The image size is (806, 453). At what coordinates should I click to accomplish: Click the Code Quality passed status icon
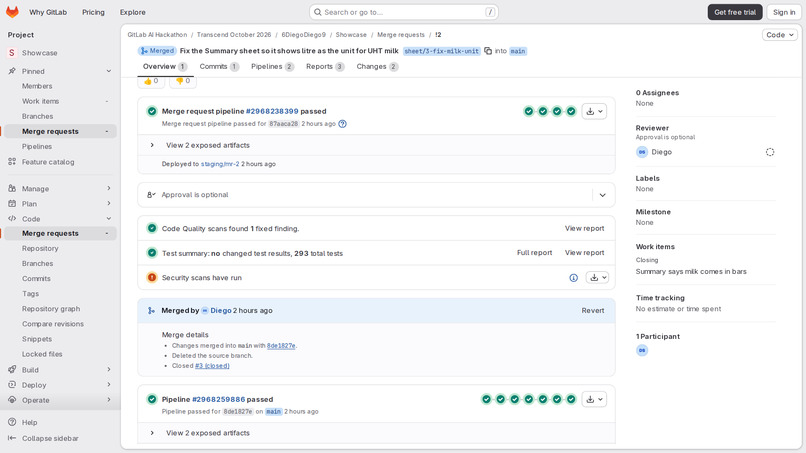152,228
